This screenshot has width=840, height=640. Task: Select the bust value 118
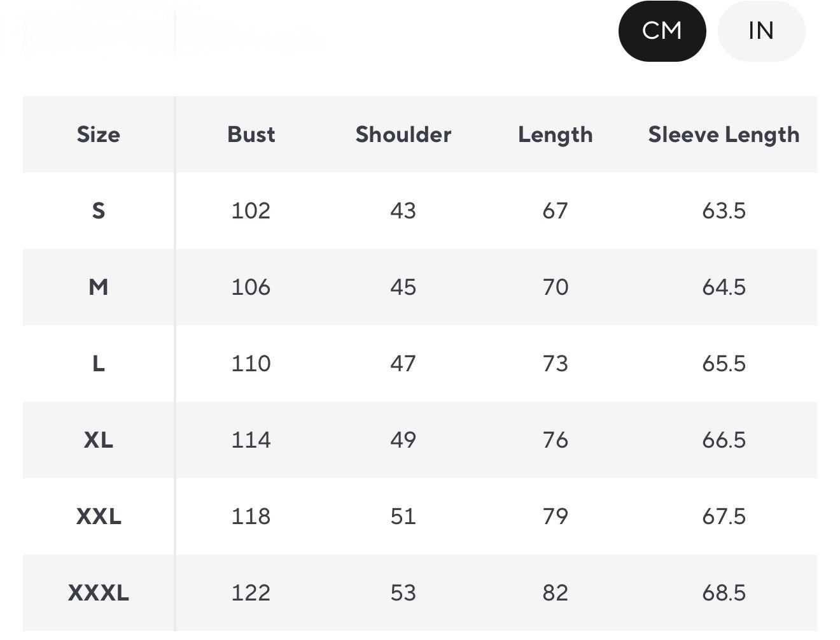click(x=251, y=516)
